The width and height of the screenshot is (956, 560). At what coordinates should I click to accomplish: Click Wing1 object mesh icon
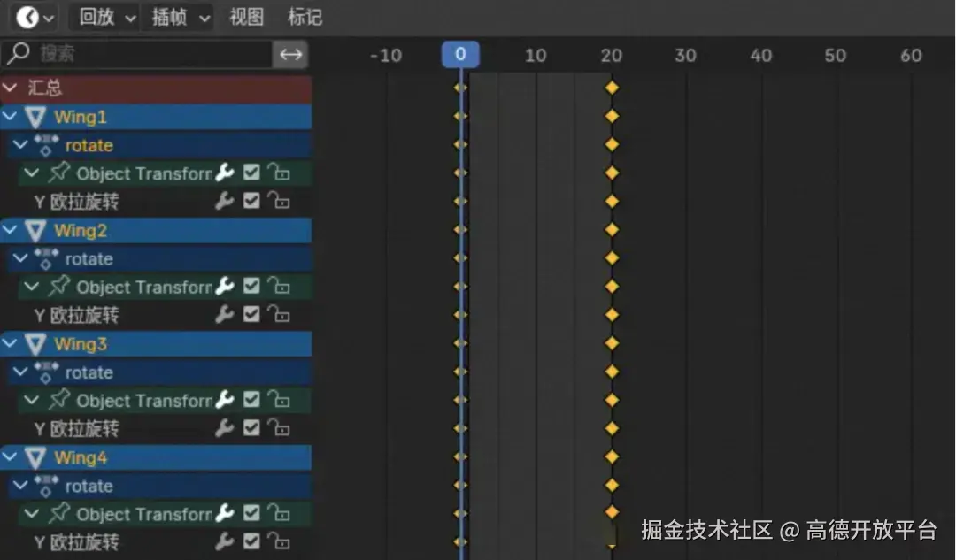[35, 117]
